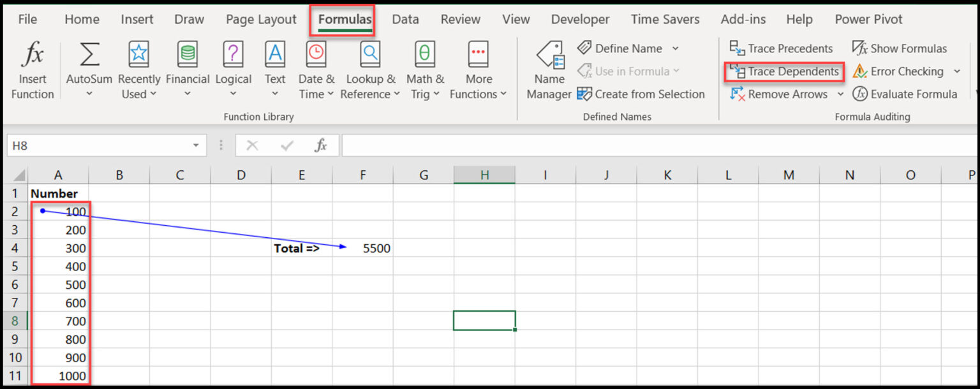This screenshot has width=980, height=389.
Task: Run Evaluate Formula
Action: pos(905,94)
